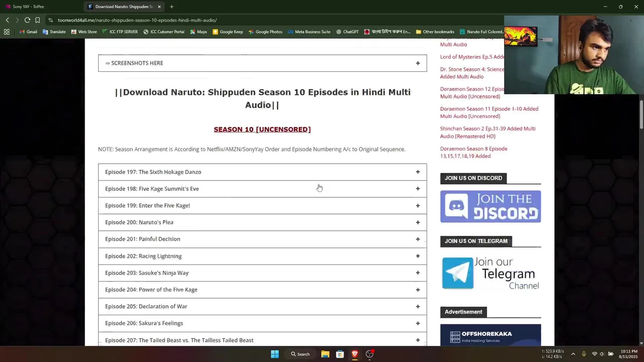Open the Google Photos bookmark
The height and width of the screenshot is (362, 644).
click(x=265, y=32)
